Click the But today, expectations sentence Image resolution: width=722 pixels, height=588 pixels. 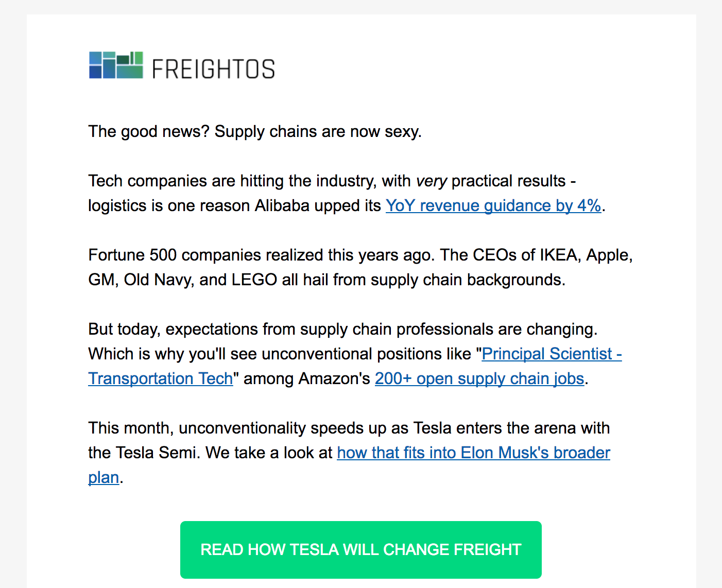click(x=342, y=329)
